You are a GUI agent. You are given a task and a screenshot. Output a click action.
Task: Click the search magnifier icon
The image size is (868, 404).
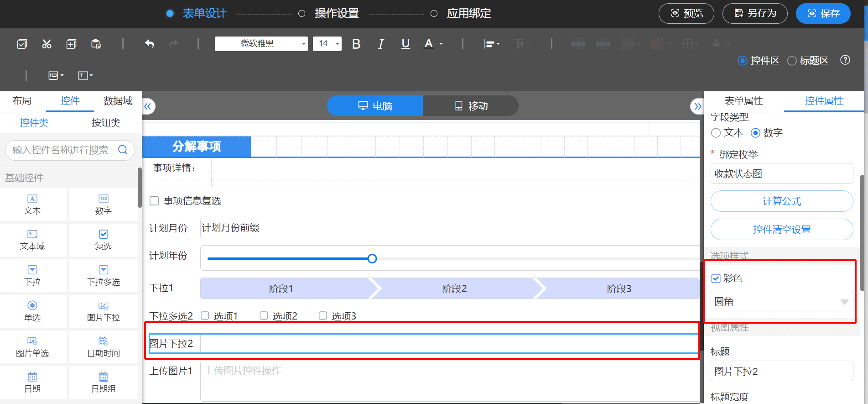123,150
